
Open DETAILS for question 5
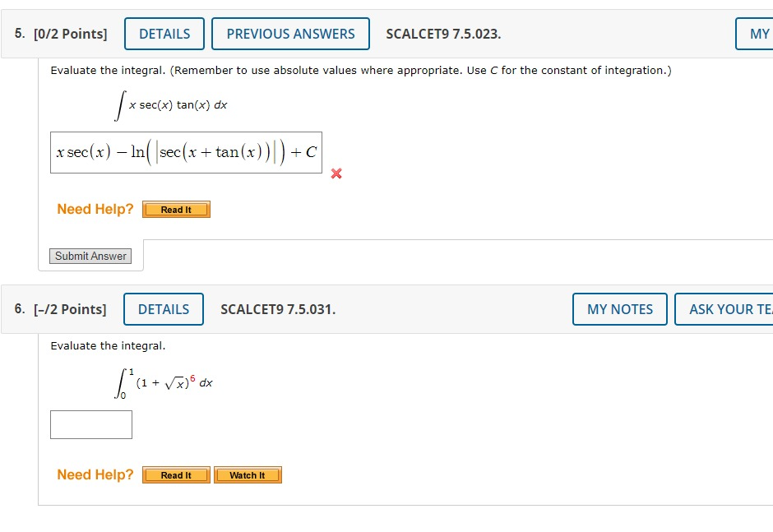point(164,34)
